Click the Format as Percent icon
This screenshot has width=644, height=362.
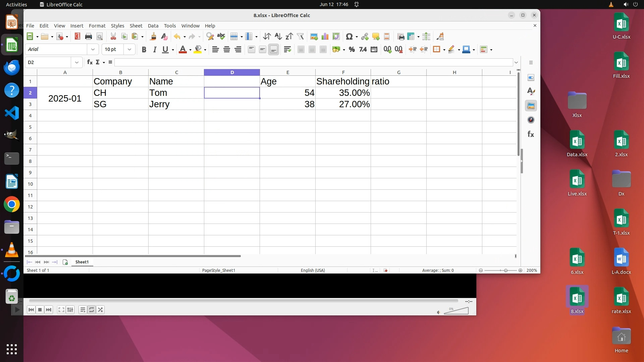click(x=352, y=50)
